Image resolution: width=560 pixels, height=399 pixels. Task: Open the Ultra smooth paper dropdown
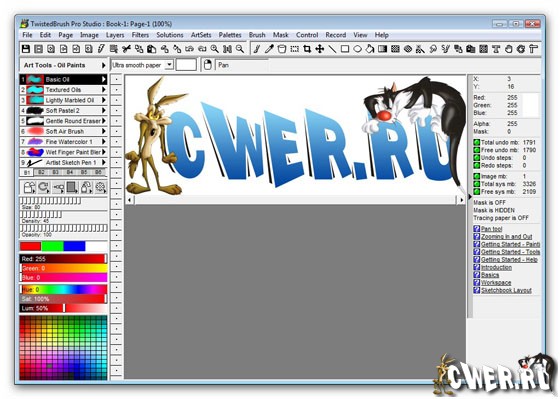(x=170, y=65)
